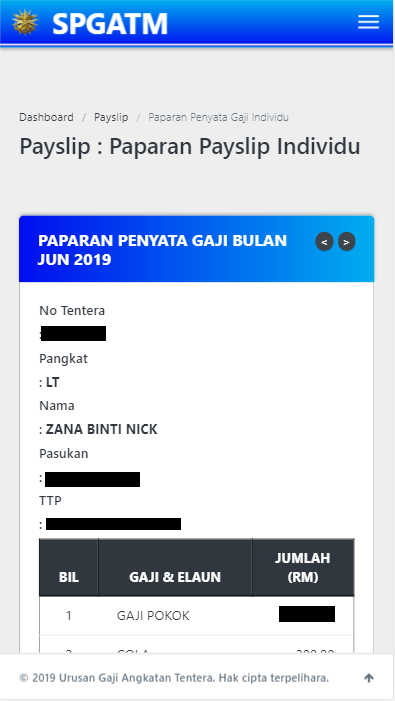Open the Dashboard breadcrumb link
Screen dimensions: 395x701
(46, 117)
